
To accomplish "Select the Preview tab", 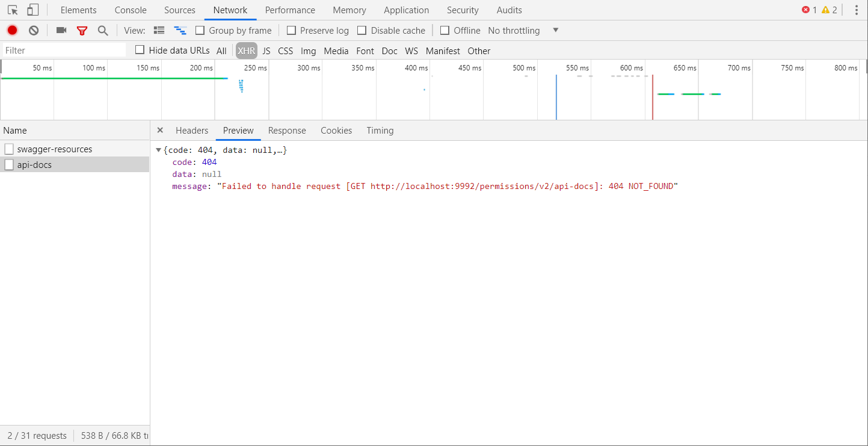I will (x=238, y=131).
